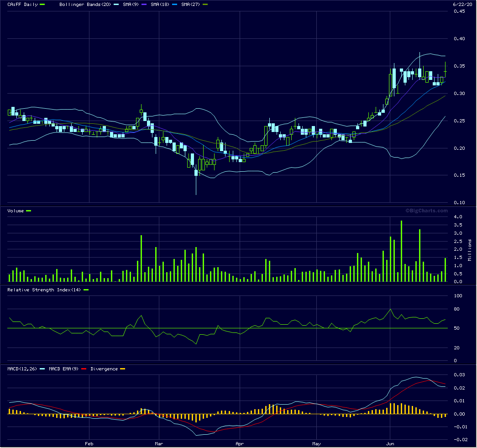This screenshot has height=448, width=477.
Task: Click the 0.10 price axis label
Action: point(459,203)
